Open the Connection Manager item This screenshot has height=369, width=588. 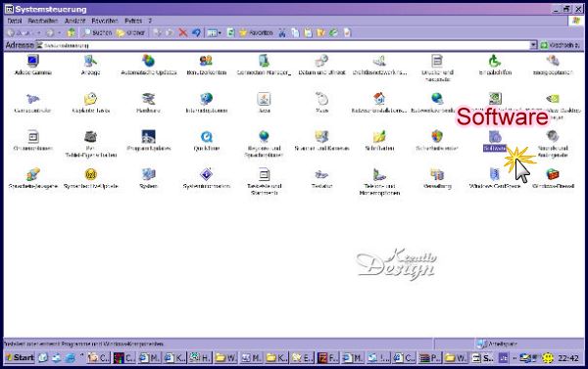[x=264, y=65]
